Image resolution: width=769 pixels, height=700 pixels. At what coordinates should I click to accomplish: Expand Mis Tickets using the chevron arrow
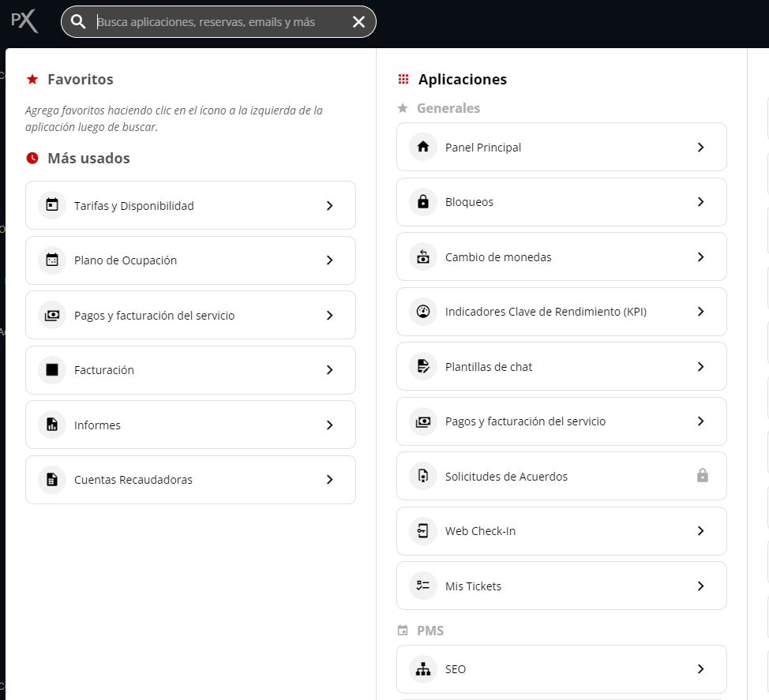coord(700,586)
